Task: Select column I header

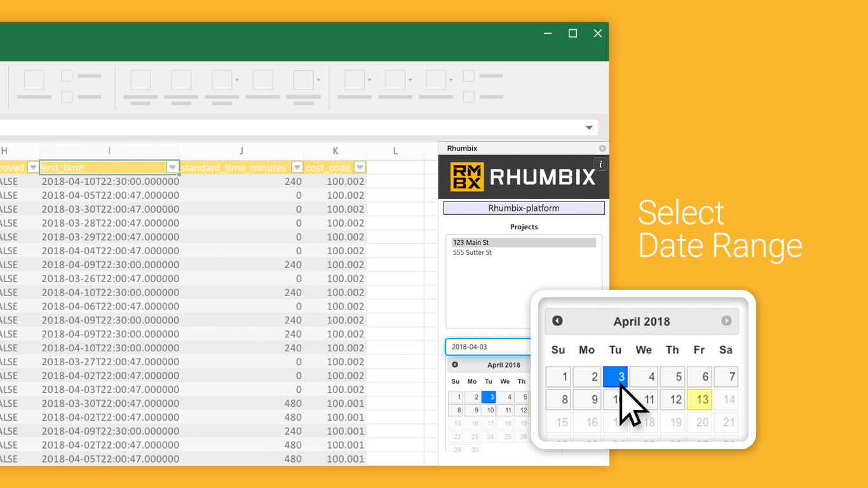Action: point(109,151)
